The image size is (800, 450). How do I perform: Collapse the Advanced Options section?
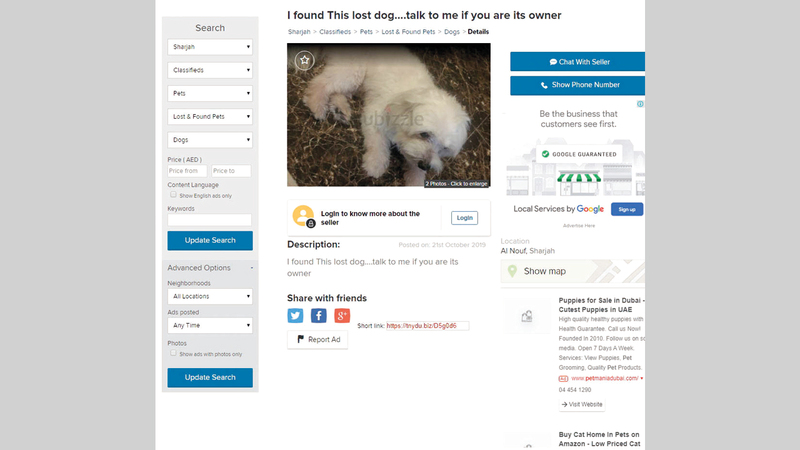point(251,268)
